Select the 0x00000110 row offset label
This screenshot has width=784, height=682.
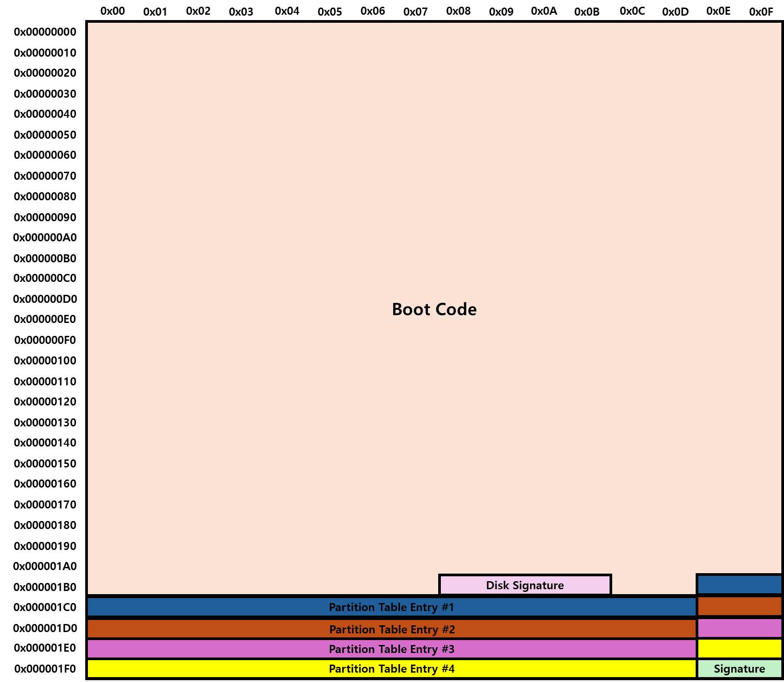45,382
